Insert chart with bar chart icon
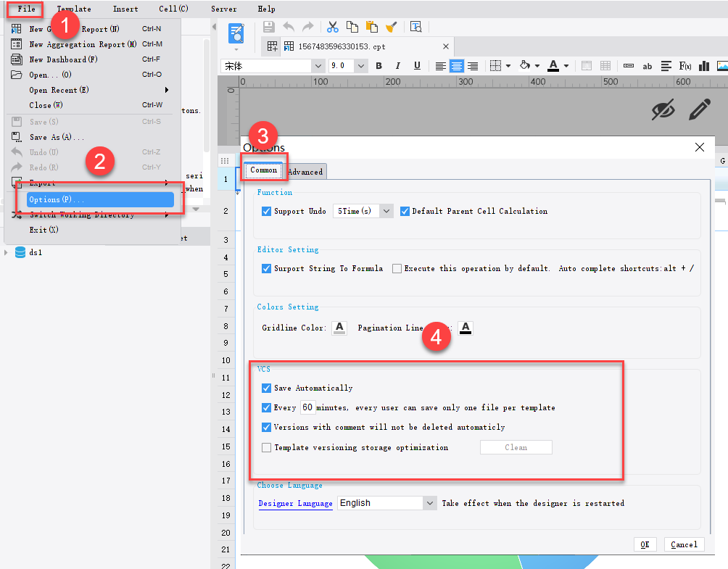 pyautogui.click(x=704, y=66)
